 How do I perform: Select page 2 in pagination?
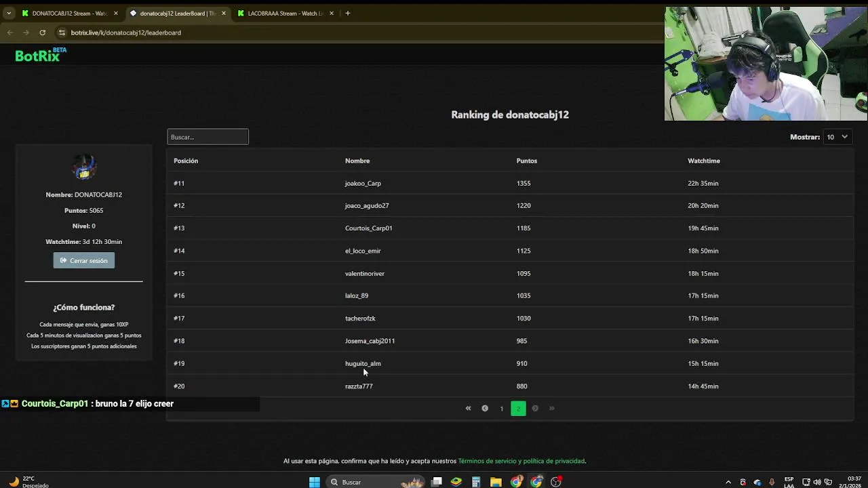(x=518, y=409)
